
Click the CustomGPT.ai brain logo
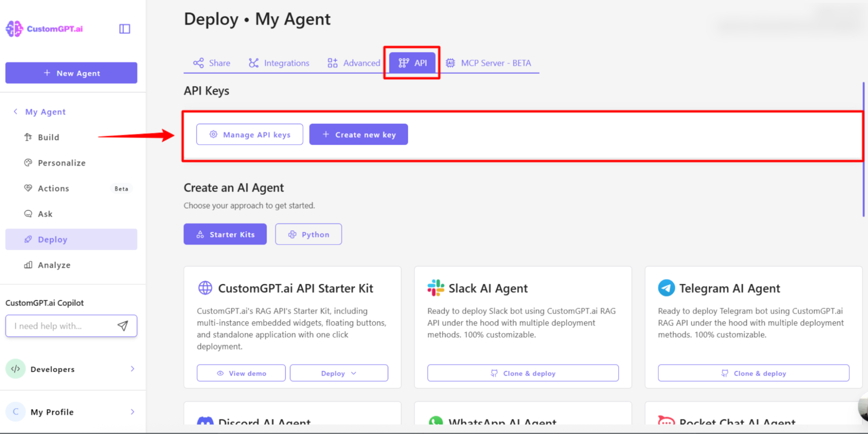coord(14,29)
